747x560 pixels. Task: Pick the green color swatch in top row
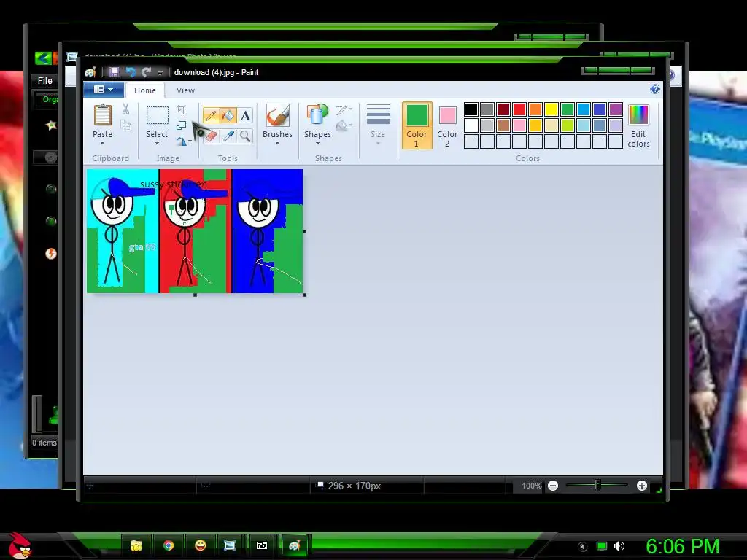(x=568, y=109)
